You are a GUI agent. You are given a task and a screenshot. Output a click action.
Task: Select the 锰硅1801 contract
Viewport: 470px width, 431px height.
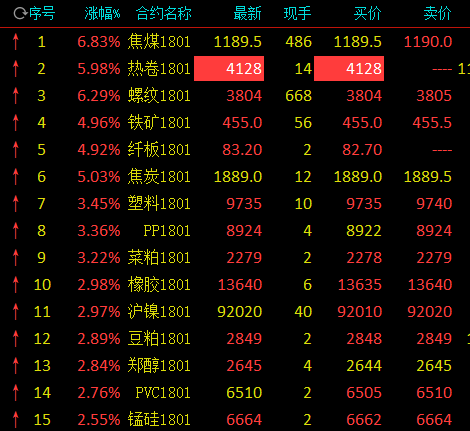click(159, 420)
